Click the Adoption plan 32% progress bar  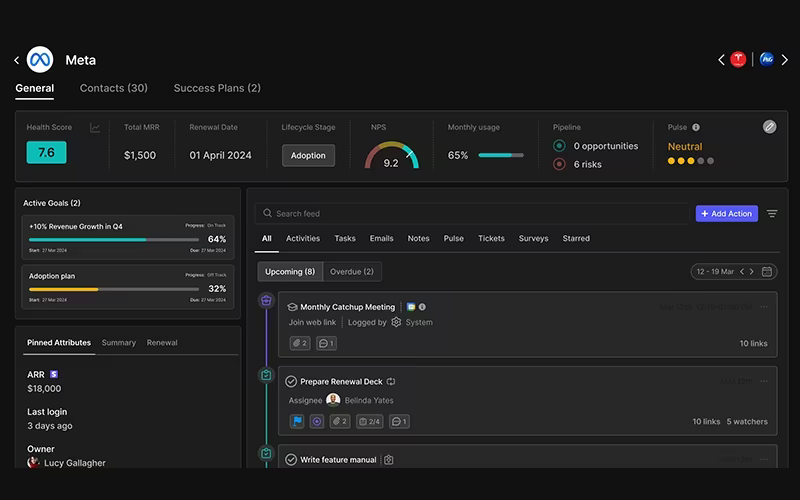(114, 289)
